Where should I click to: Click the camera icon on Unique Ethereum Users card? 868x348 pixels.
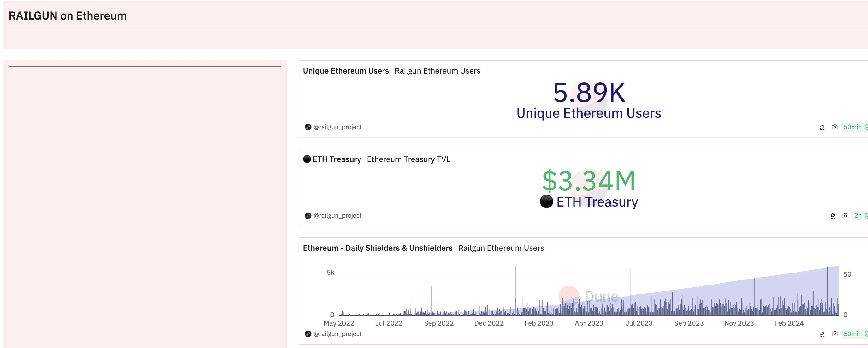point(834,127)
